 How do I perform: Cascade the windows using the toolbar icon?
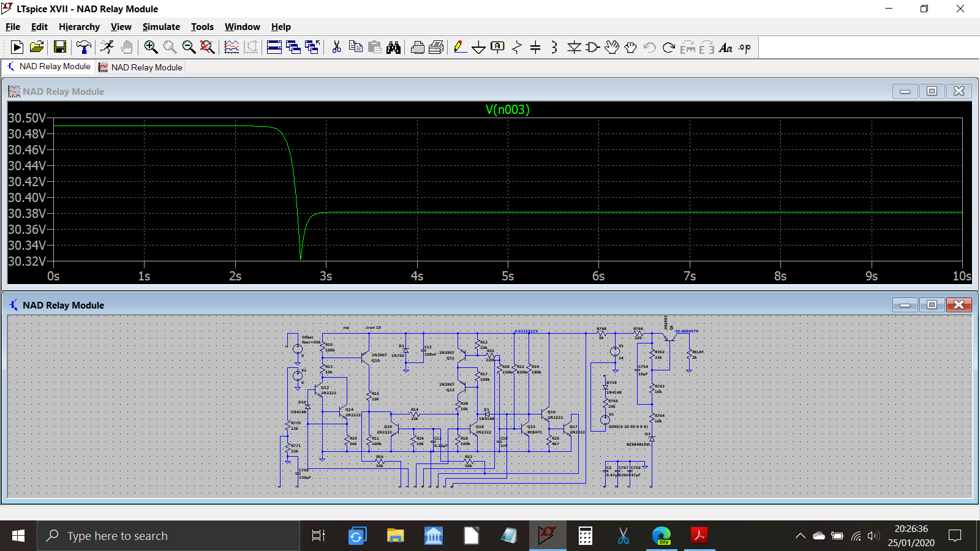[293, 47]
